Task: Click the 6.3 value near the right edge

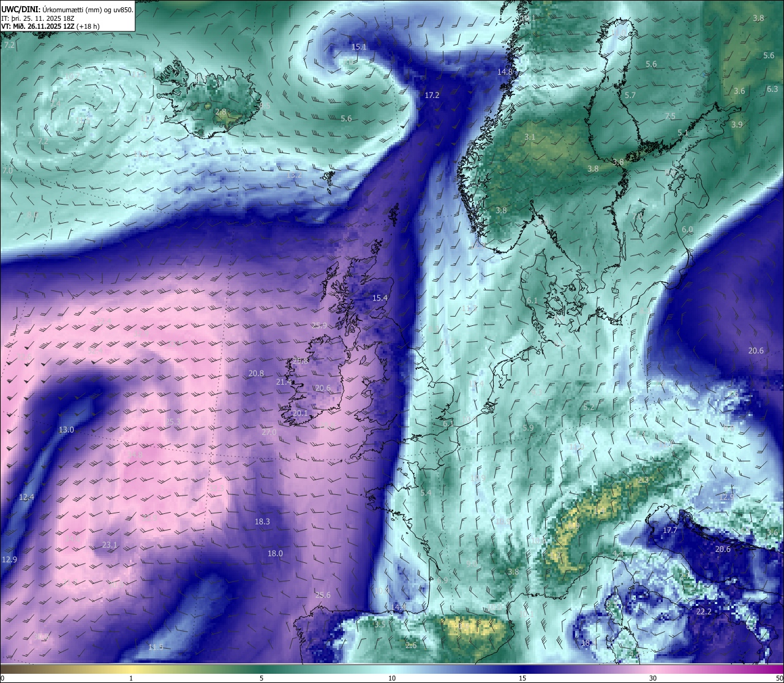Action: pyautogui.click(x=772, y=89)
